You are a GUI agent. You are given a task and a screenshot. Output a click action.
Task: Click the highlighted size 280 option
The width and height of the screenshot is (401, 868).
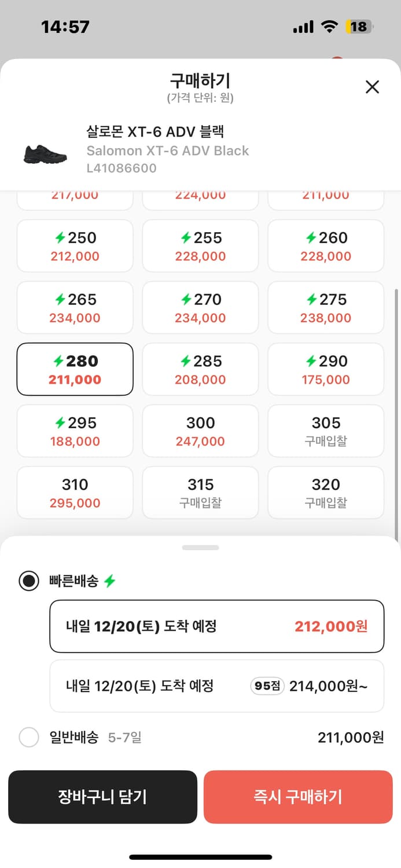point(75,369)
